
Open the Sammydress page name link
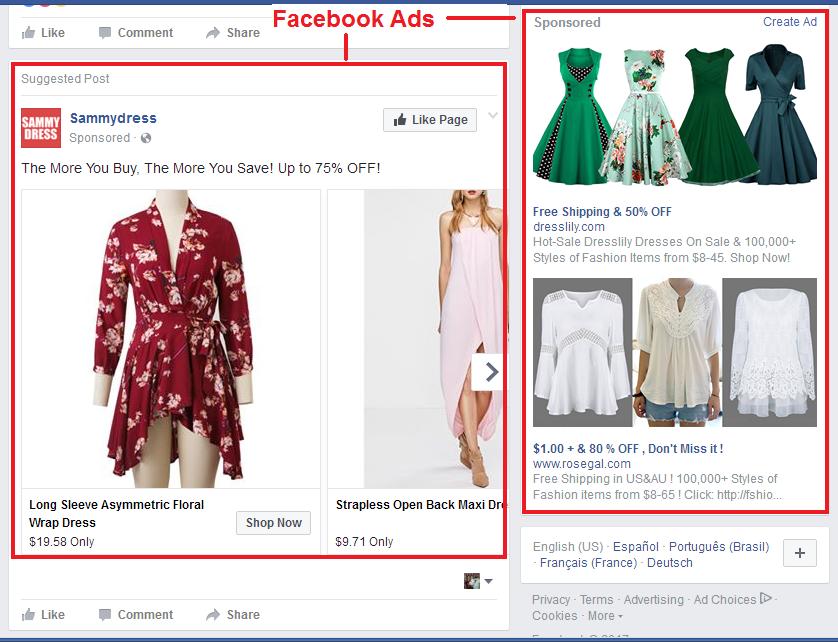pyautogui.click(x=113, y=118)
